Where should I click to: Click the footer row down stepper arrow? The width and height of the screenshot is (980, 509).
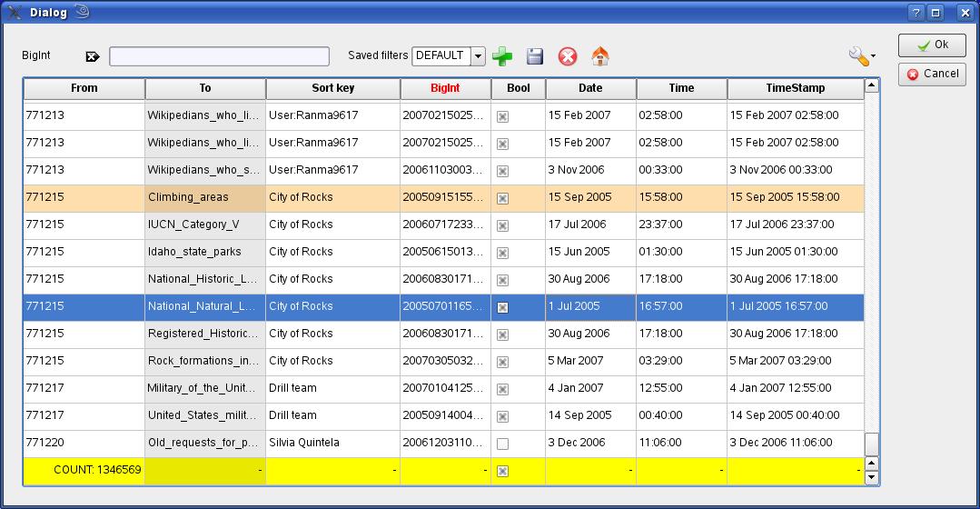click(872, 478)
